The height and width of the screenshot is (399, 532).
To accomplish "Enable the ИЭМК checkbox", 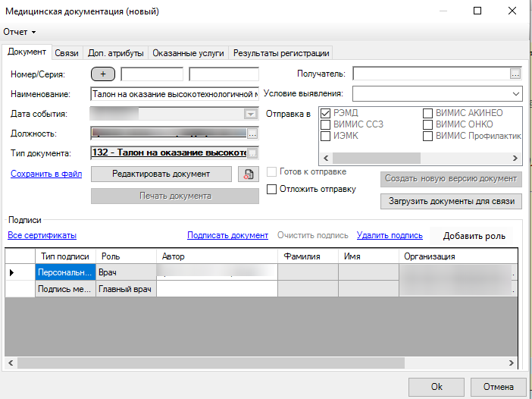I will pos(325,136).
